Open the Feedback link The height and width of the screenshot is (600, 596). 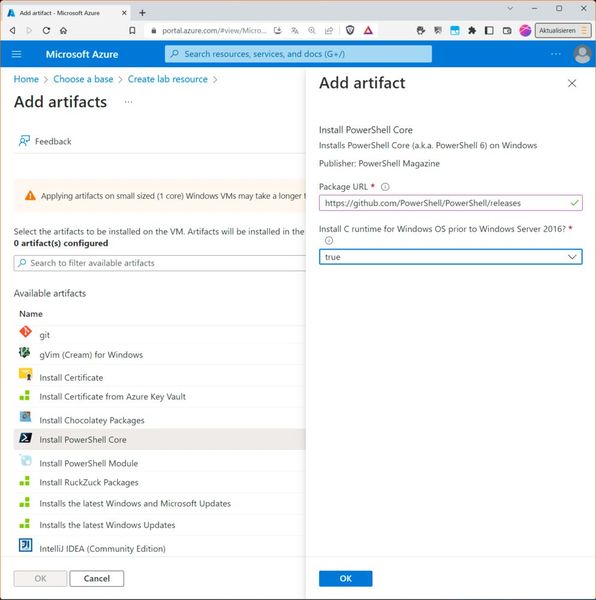click(x=45, y=141)
